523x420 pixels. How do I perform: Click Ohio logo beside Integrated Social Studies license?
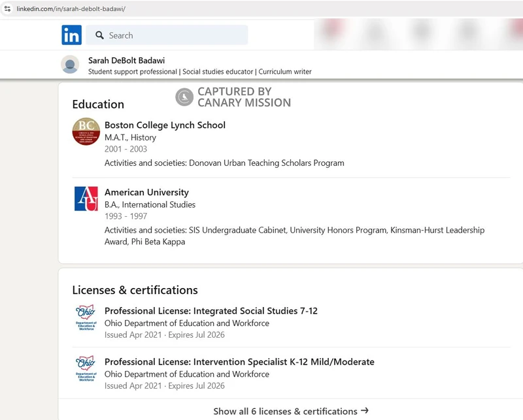86,317
